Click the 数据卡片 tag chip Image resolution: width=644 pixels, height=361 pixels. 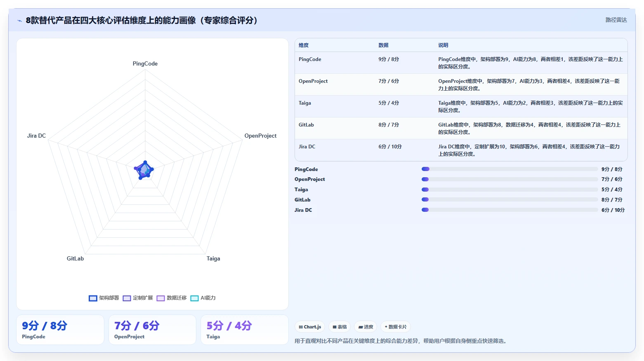[395, 327]
